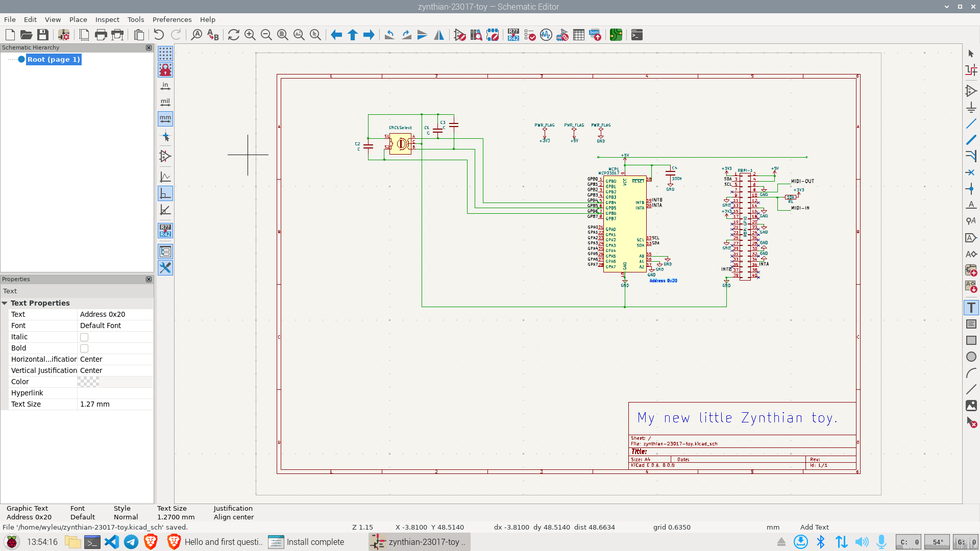This screenshot has height=551, width=980.
Task: Click the Save schematic icon
Action: click(43, 35)
